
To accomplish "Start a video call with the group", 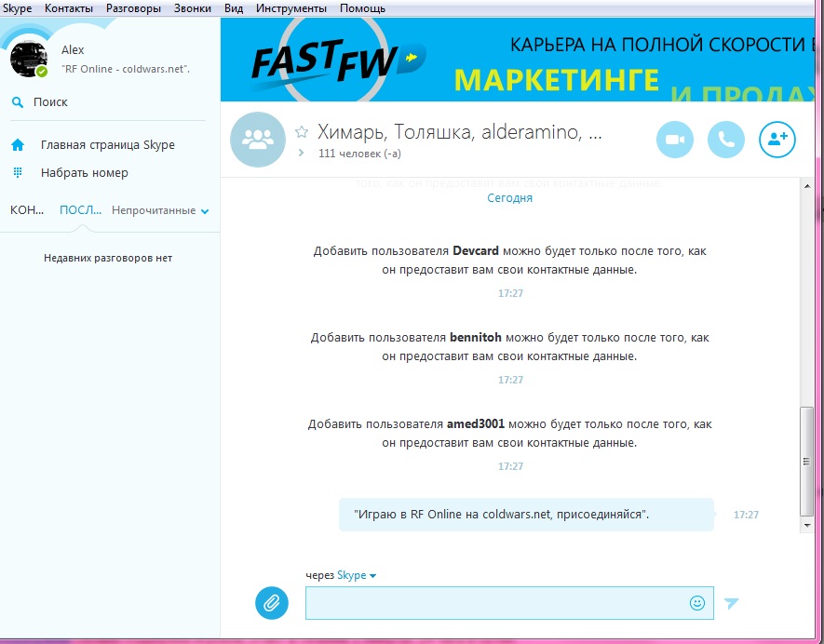I will [x=675, y=140].
